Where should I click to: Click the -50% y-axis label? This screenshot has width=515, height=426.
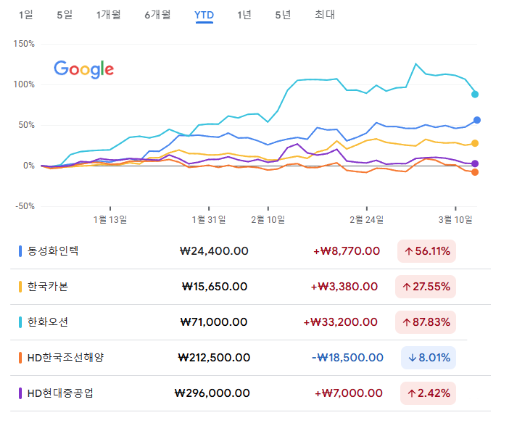click(25, 206)
